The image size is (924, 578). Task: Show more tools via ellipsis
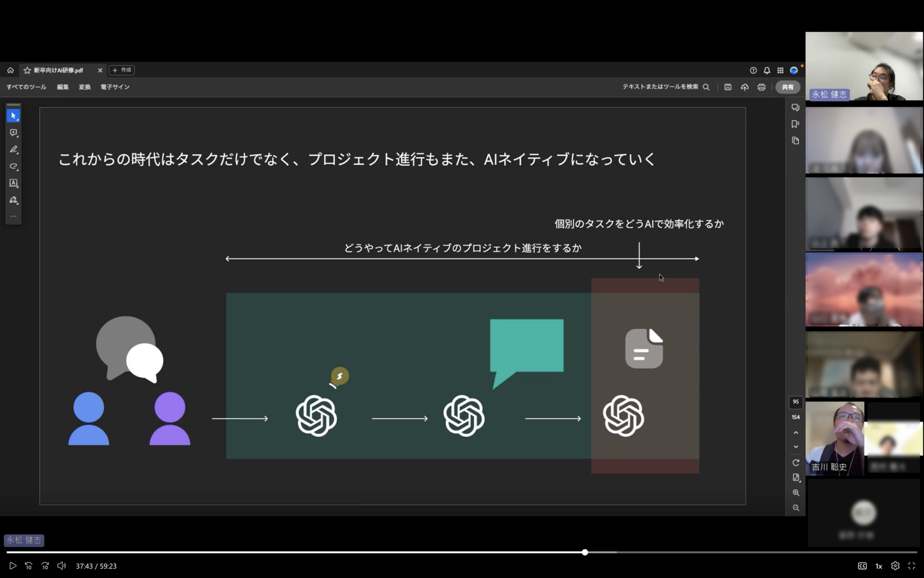[13, 216]
